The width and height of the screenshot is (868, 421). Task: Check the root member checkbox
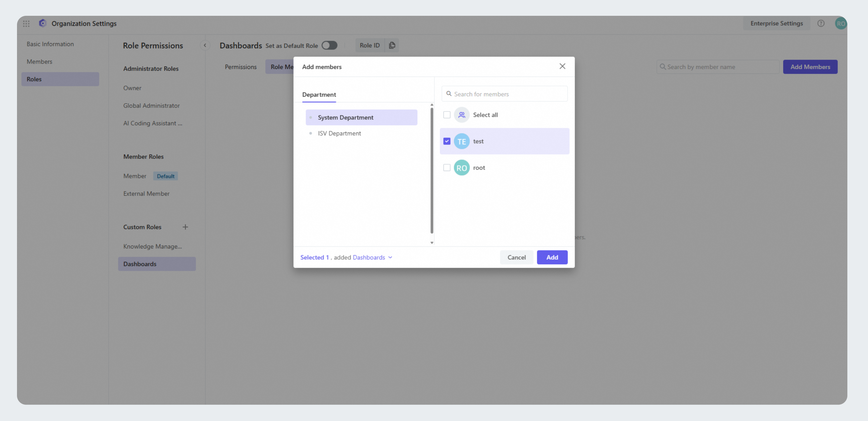coord(446,168)
